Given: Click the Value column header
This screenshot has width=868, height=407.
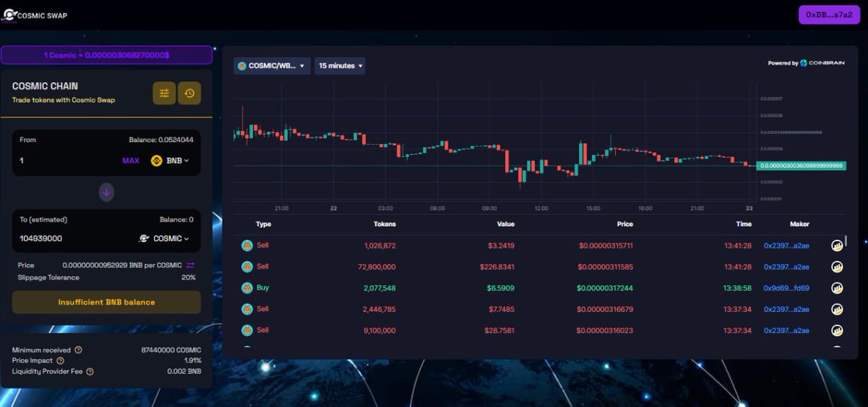Looking at the screenshot, I should tap(505, 224).
